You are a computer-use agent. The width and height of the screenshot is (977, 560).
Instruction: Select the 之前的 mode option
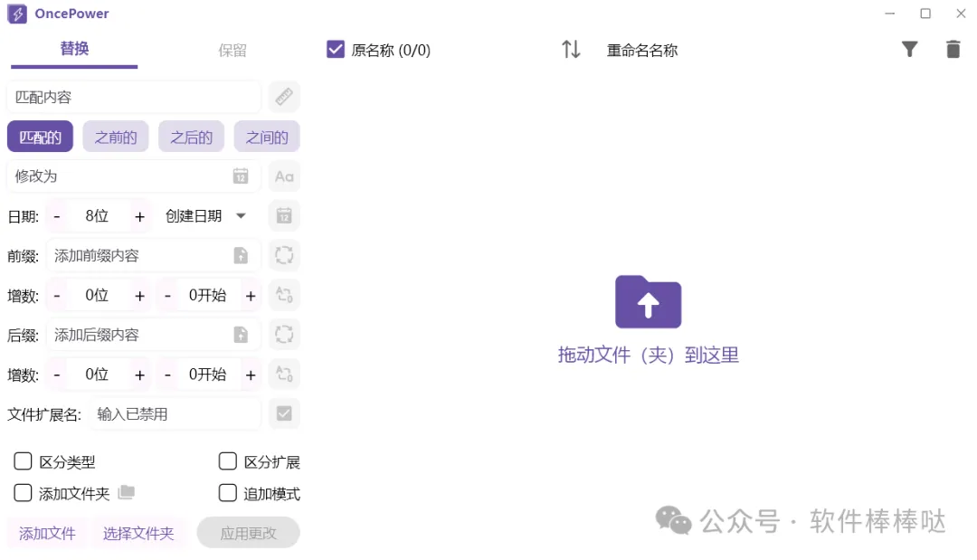point(115,137)
